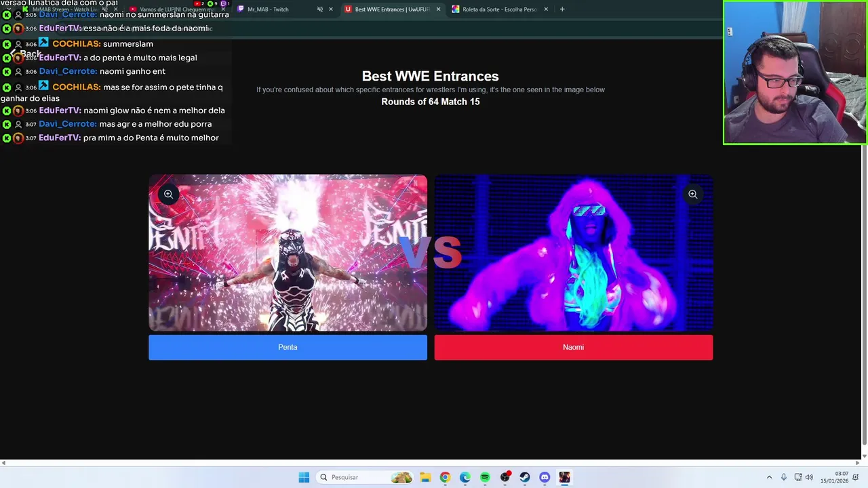Open a new browser tab

562,9
